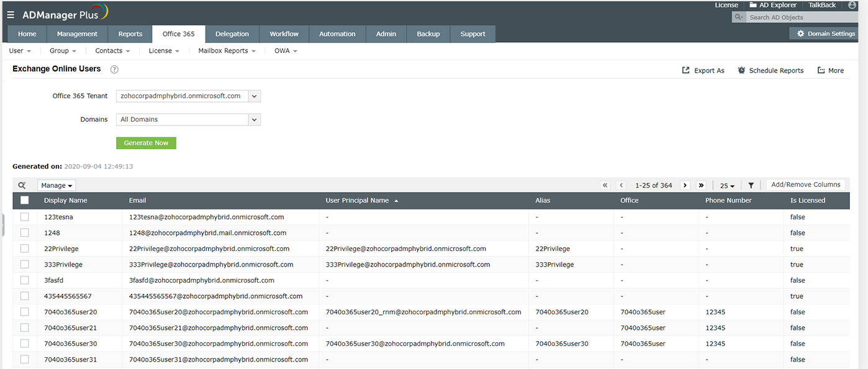Open the hamburger menu icon
The height and width of the screenshot is (369, 868).
click(11, 14)
